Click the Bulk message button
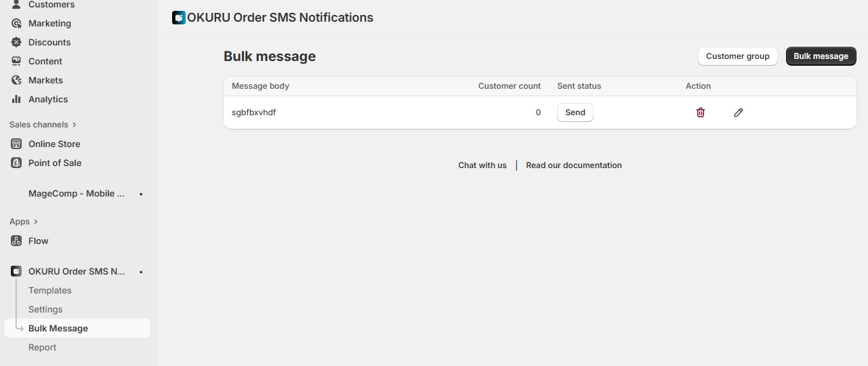The height and width of the screenshot is (366, 868). (x=821, y=56)
